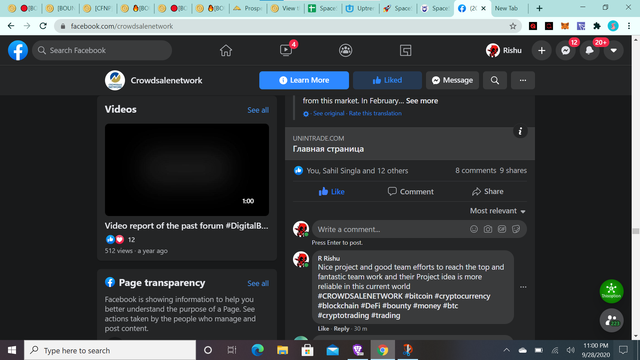Open the Most relevant comments dropdown
The height and width of the screenshot is (360, 640).
coord(498,211)
